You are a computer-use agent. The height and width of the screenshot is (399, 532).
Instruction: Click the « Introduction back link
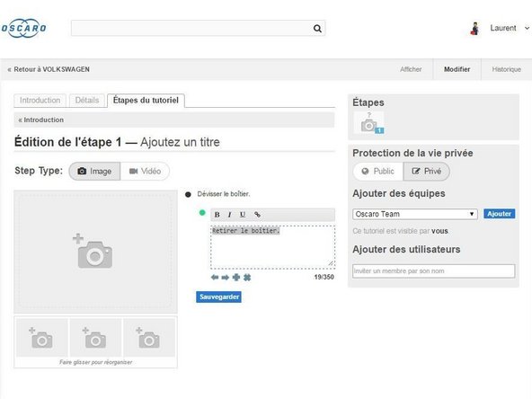click(40, 120)
